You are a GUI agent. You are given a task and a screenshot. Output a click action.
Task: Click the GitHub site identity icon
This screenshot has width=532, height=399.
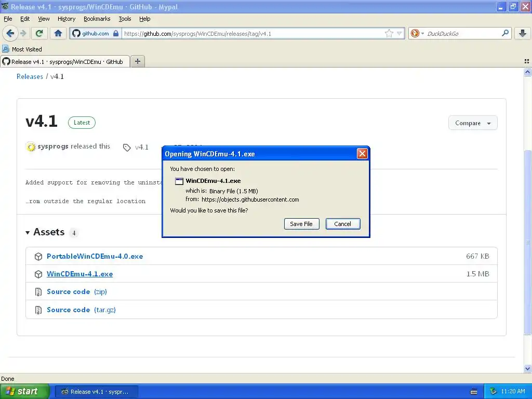[77, 33]
